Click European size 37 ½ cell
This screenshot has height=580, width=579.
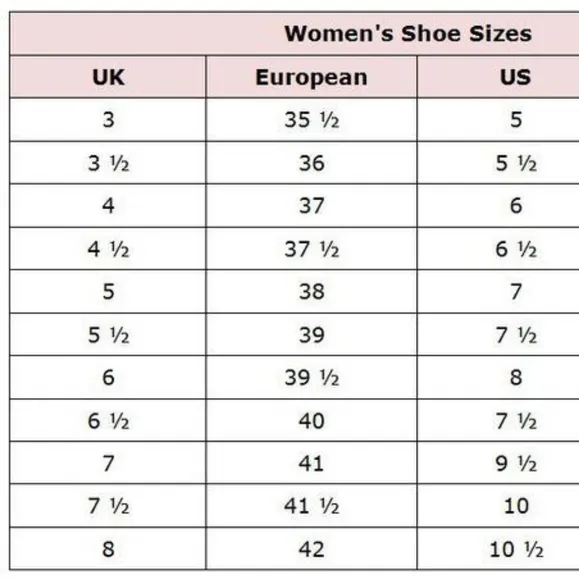312,249
